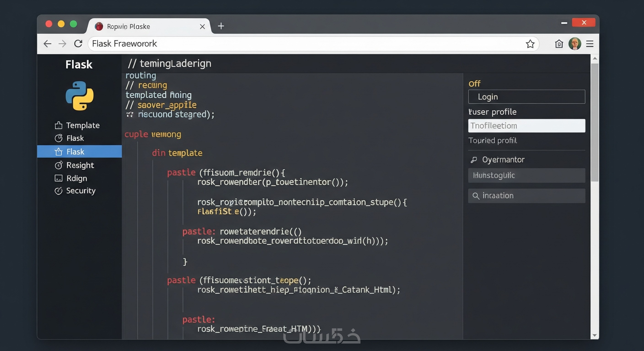Close the Ropwio Plaske tab
The width and height of the screenshot is (644, 351).
click(202, 27)
